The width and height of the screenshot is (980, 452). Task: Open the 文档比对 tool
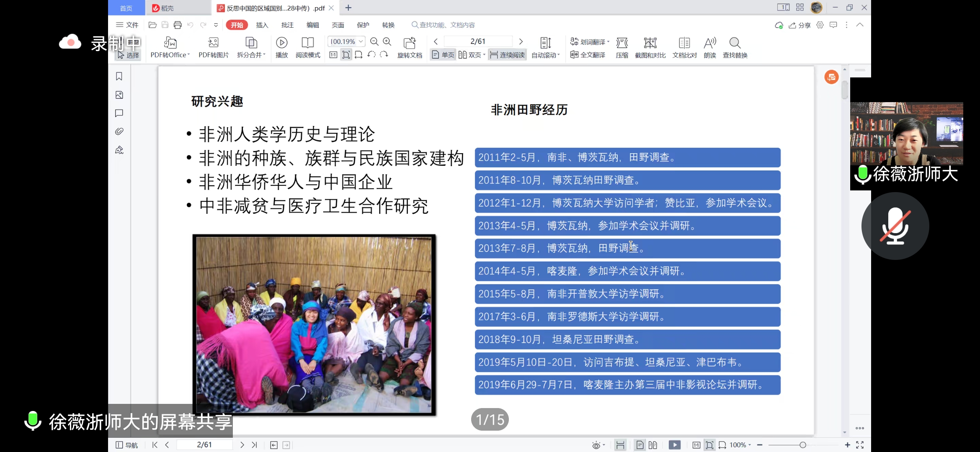click(685, 48)
